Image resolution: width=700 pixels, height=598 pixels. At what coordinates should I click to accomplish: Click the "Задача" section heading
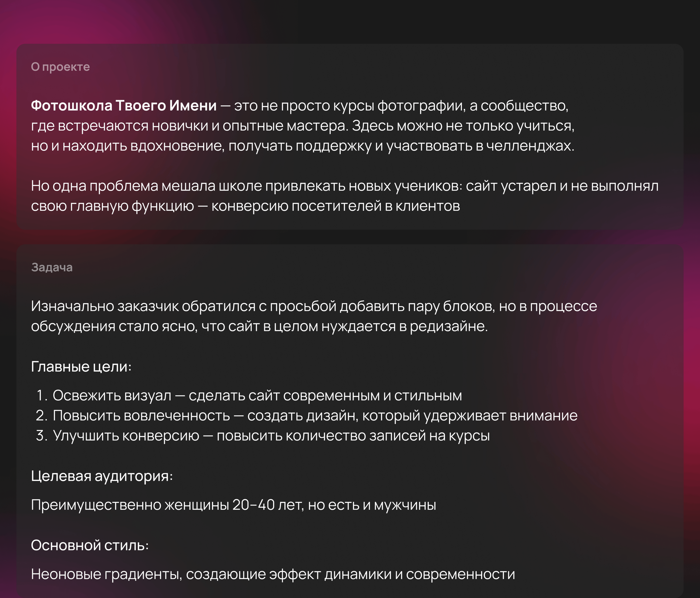52,267
